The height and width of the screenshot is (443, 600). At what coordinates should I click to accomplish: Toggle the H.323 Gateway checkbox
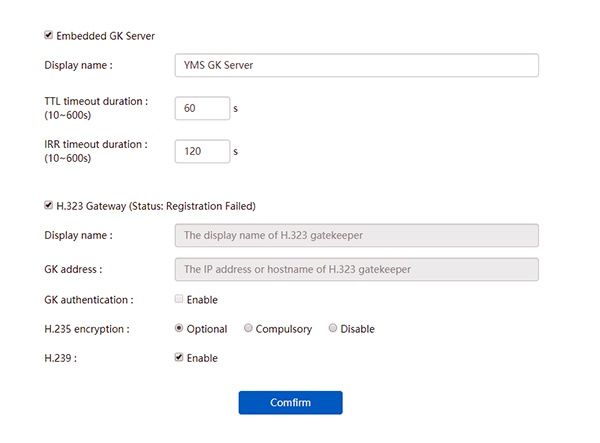pos(49,206)
